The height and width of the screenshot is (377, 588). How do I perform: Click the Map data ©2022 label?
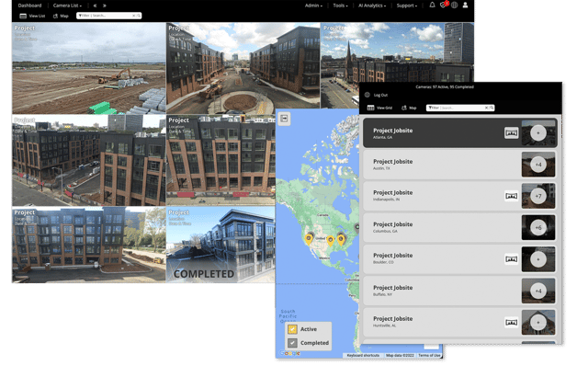(400, 355)
